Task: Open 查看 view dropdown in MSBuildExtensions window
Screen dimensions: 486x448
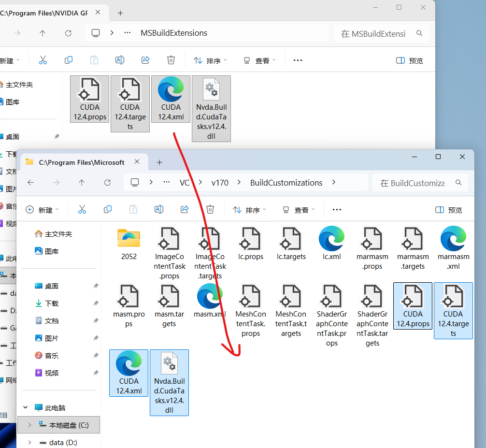Action: click(260, 60)
